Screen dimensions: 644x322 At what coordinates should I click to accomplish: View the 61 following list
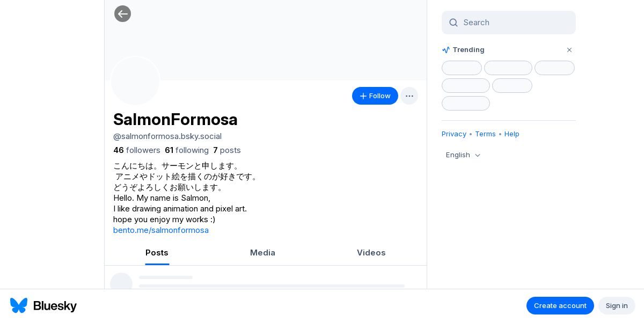click(x=187, y=150)
